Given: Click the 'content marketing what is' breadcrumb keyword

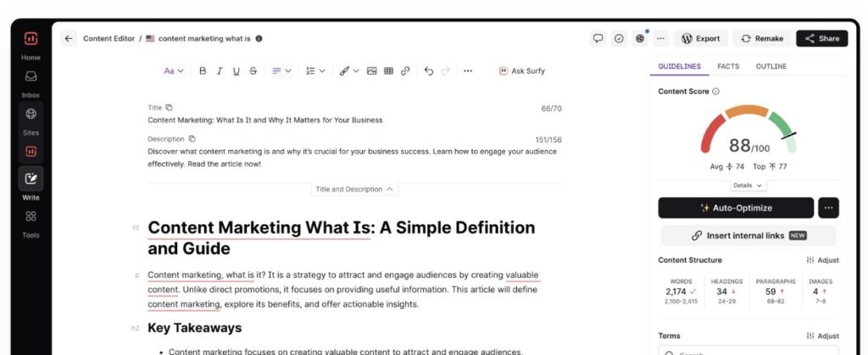Looking at the screenshot, I should coord(204,39).
